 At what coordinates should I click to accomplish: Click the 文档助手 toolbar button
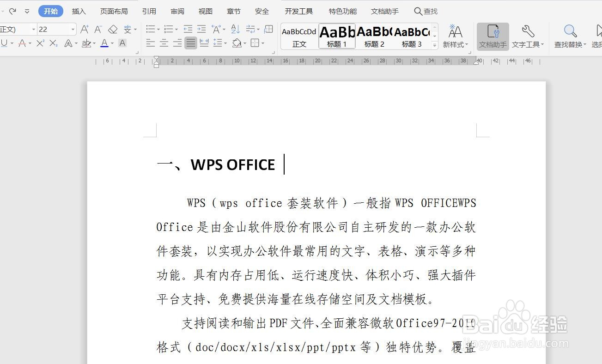(x=493, y=36)
